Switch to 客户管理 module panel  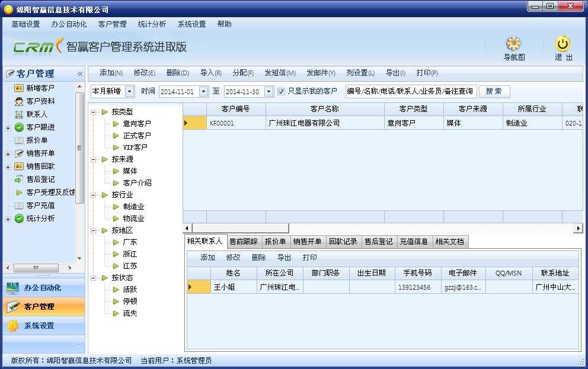(x=44, y=306)
